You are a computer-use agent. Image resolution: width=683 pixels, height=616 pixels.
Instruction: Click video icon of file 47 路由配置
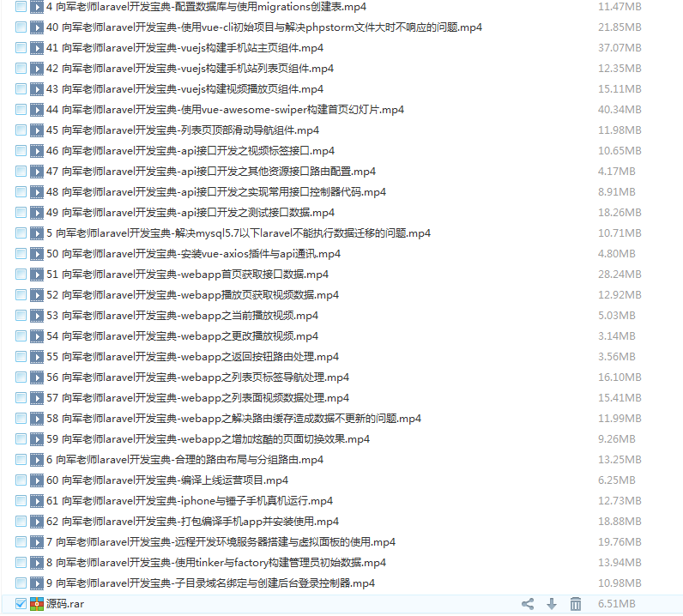37,172
